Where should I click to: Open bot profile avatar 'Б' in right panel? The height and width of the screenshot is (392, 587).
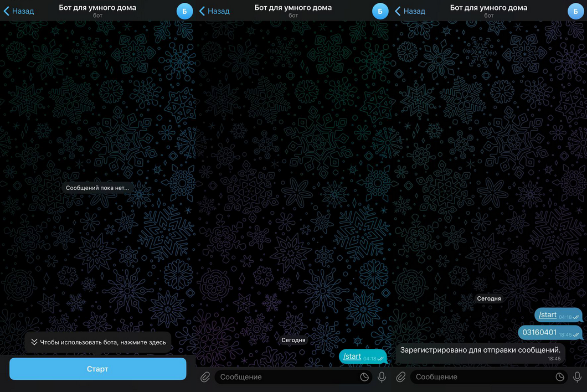pyautogui.click(x=575, y=11)
